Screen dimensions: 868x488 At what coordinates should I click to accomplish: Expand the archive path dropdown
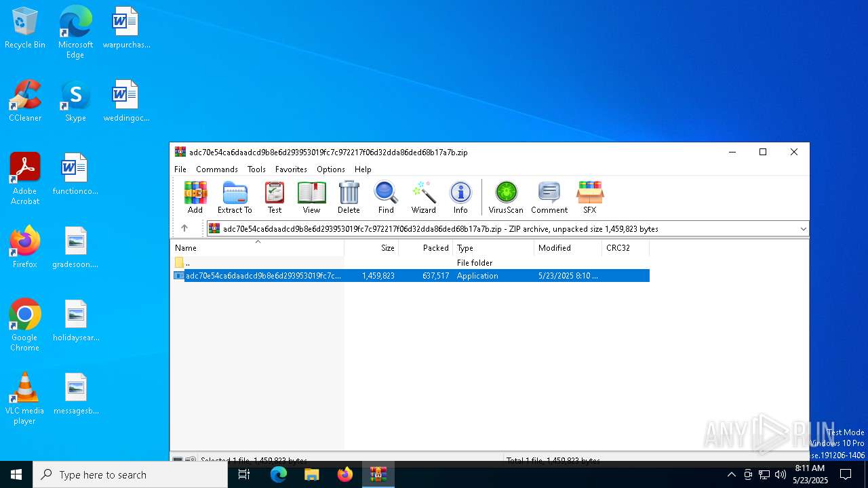pos(803,229)
